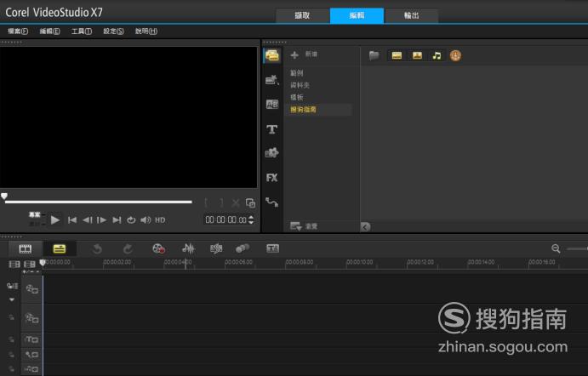Viewport: 588px width, 376px height.
Task: Open the Subtitle Editor icon
Action: point(272,248)
